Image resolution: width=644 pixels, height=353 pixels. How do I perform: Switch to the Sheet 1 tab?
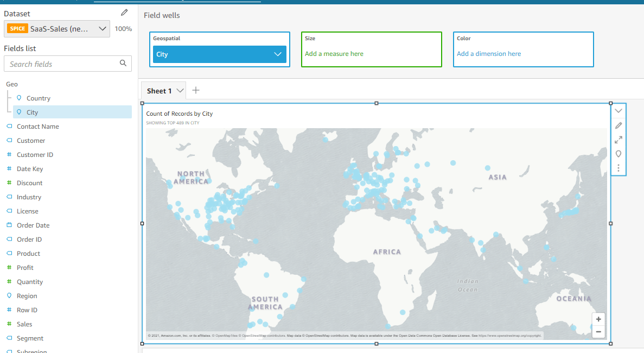(160, 90)
